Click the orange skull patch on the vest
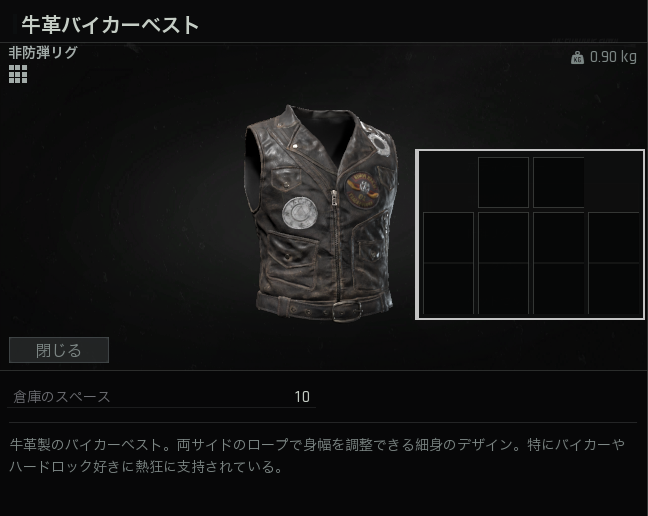The image size is (648, 516). point(362,189)
